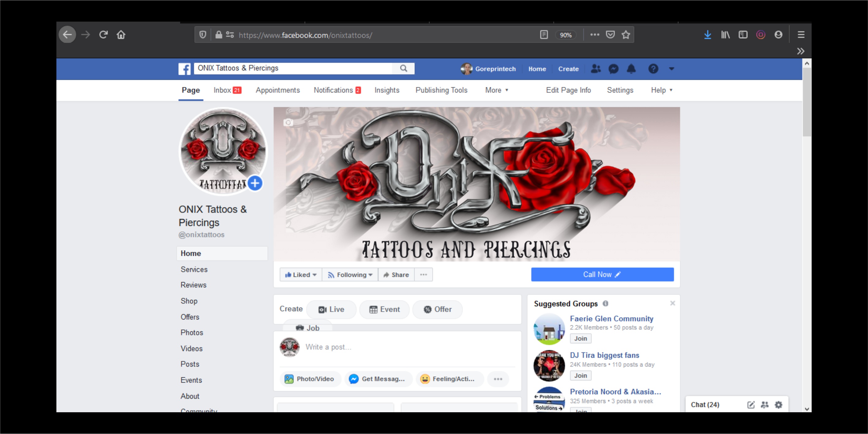Click the plus icon on the profile picture
The image size is (868, 434).
[x=255, y=183]
